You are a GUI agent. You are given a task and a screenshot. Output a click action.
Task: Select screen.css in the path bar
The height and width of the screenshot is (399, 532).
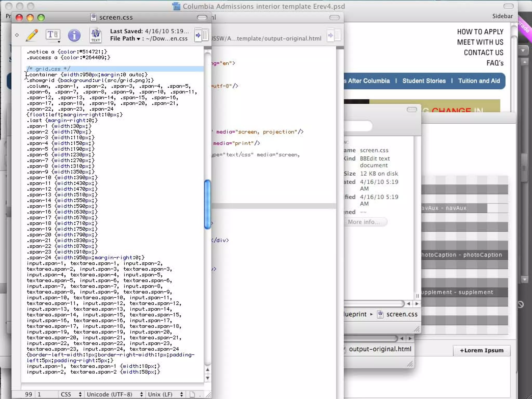pos(401,314)
